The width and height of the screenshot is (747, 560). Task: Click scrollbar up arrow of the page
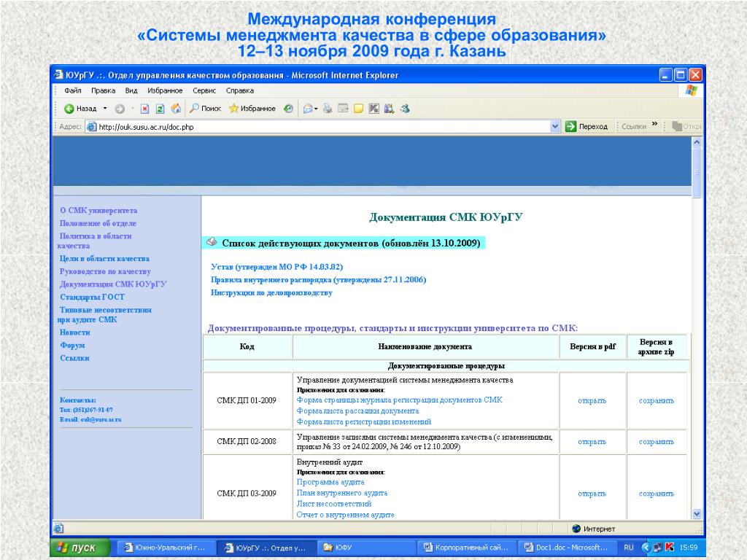pos(697,142)
